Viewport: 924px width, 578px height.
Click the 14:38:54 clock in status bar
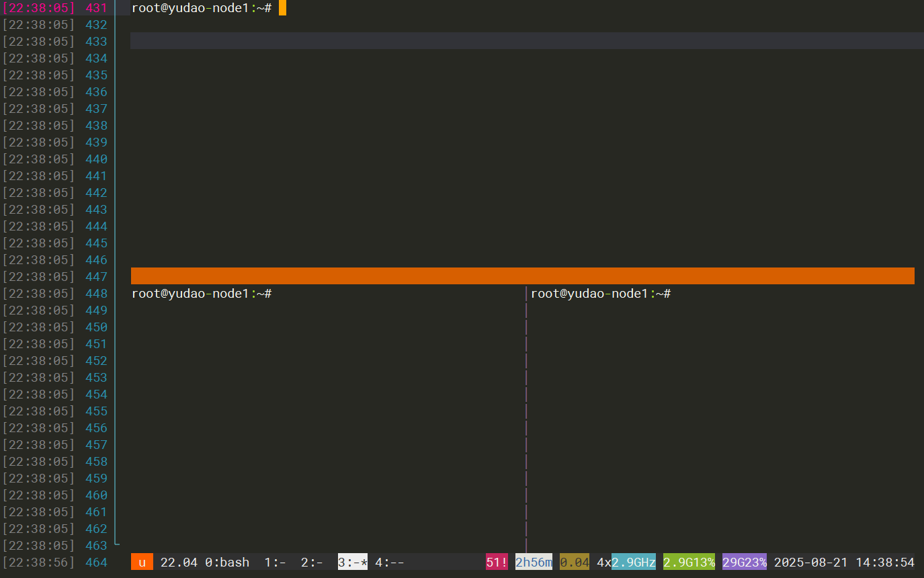[885, 562]
